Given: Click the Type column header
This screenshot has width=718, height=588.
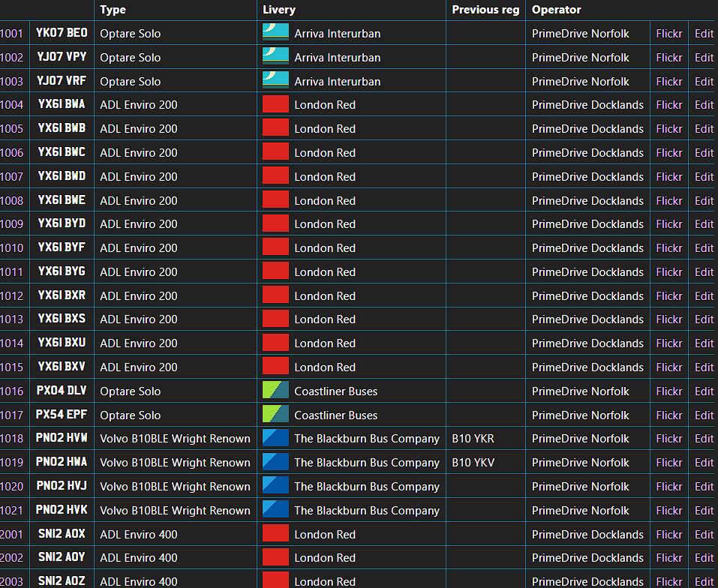Looking at the screenshot, I should click(113, 10).
